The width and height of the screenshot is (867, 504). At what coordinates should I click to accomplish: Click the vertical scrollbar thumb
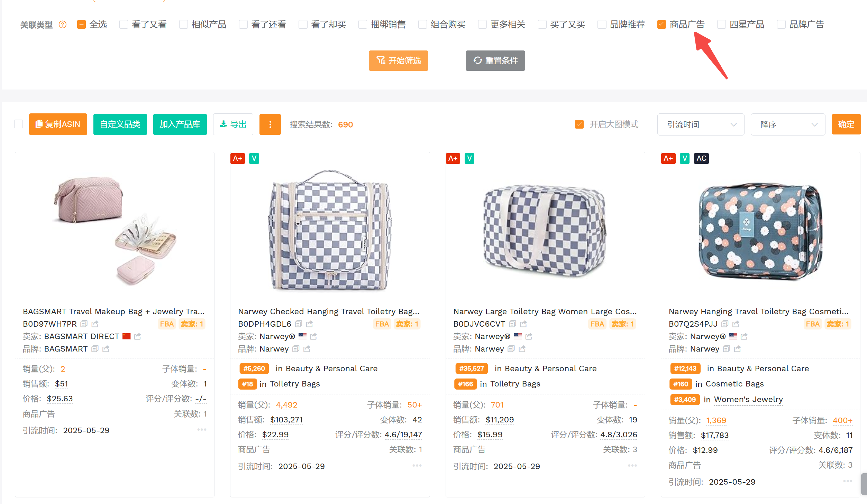tap(864, 484)
